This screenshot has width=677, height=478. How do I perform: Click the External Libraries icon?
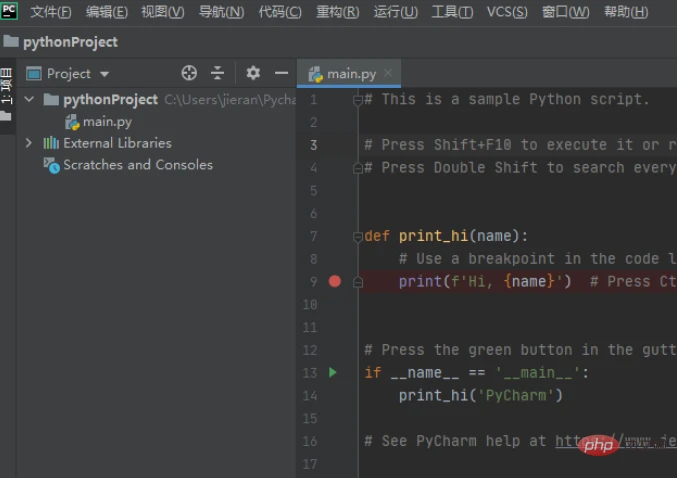[x=51, y=143]
